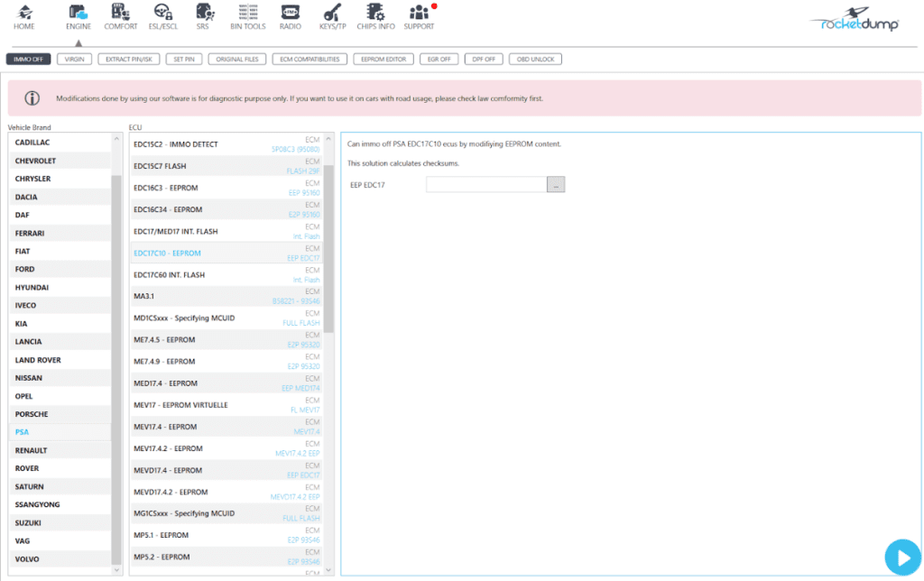924x581 pixels.
Task: Switch to the VIRGIN tab
Action: (74, 59)
